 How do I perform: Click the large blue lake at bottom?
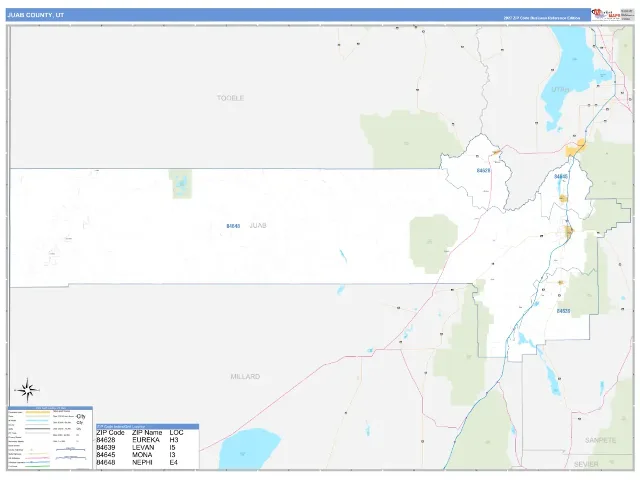coord(249,449)
